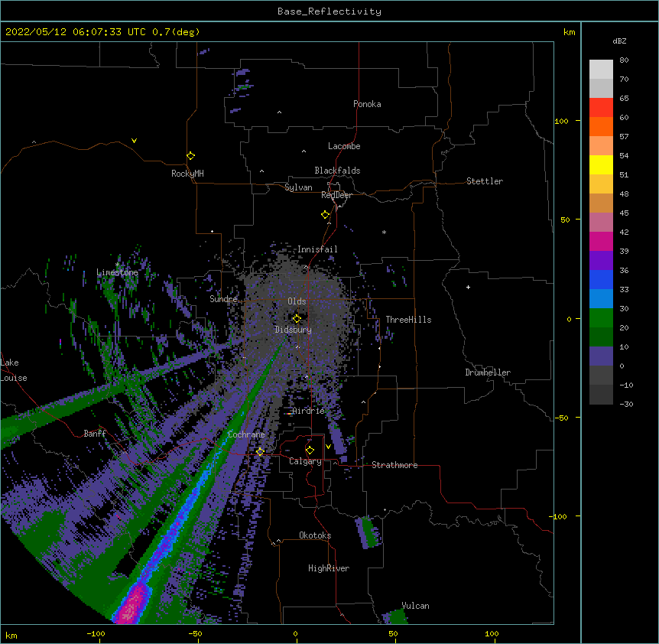Click the Airdrie label
The image size is (659, 644).
(309, 411)
